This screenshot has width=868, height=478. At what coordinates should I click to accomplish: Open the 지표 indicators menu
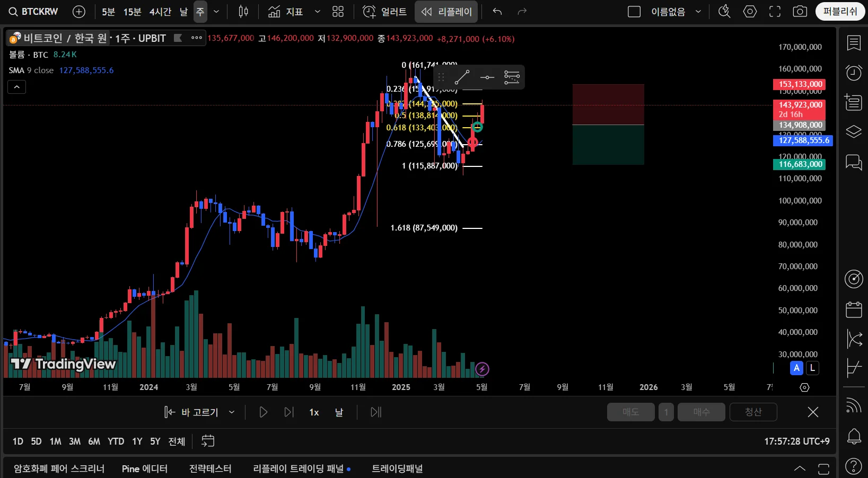285,12
